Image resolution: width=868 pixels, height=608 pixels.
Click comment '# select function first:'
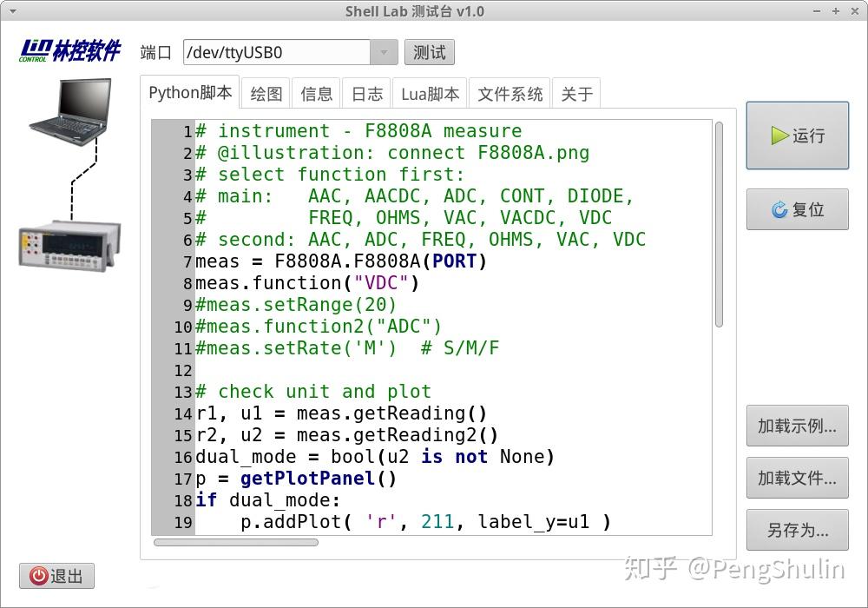(330, 174)
